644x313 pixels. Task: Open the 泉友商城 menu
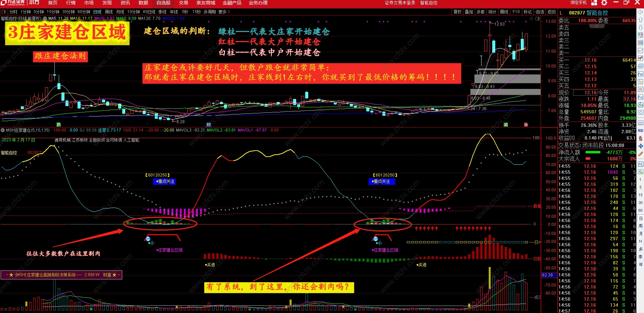(x=206, y=3)
